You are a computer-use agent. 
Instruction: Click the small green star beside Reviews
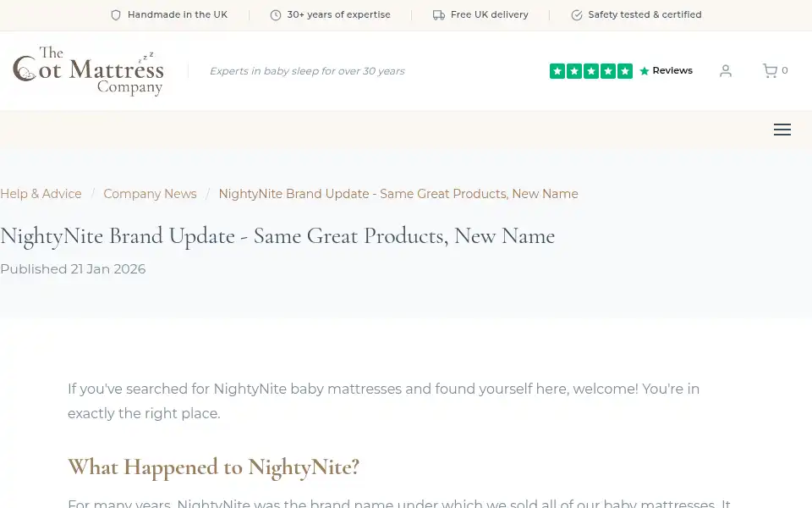(645, 71)
